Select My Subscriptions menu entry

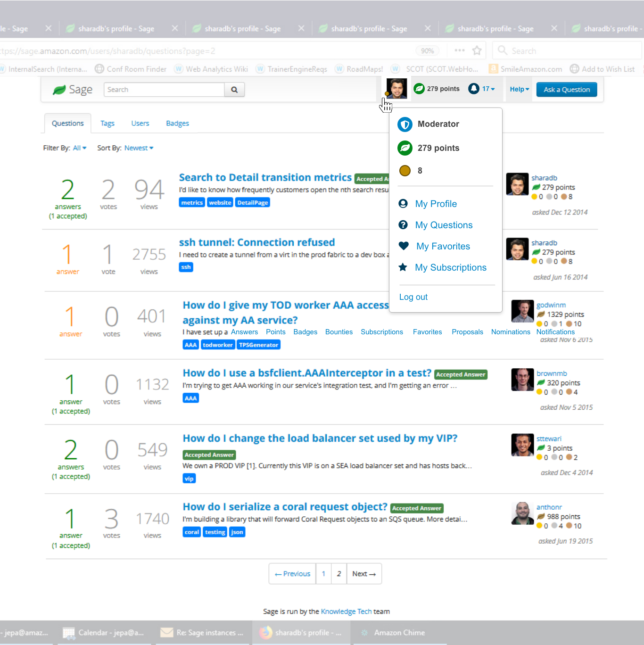coord(451,267)
